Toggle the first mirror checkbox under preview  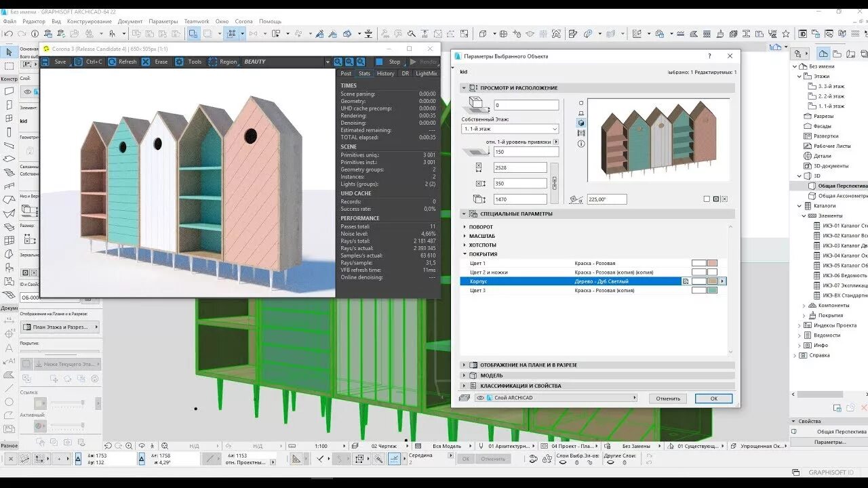(707, 199)
